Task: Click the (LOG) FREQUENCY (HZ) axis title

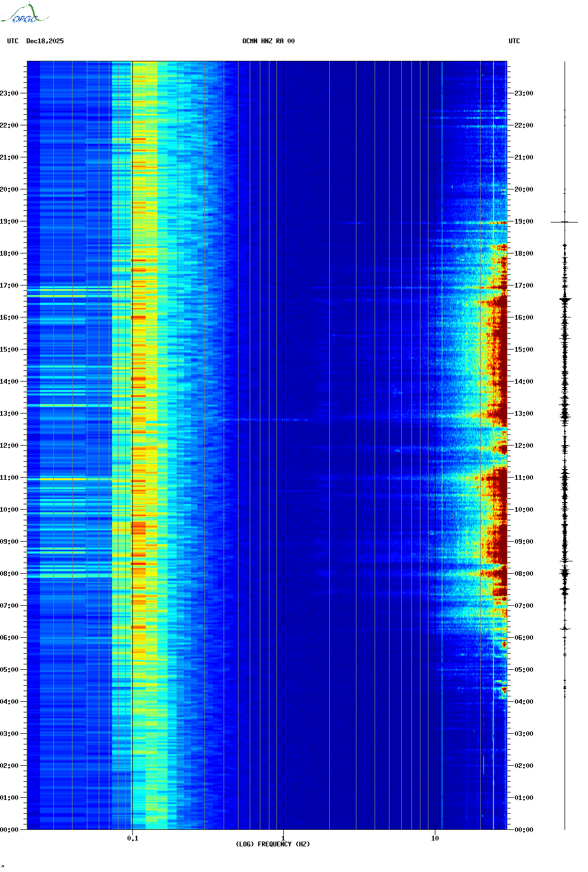Action: coord(273,844)
